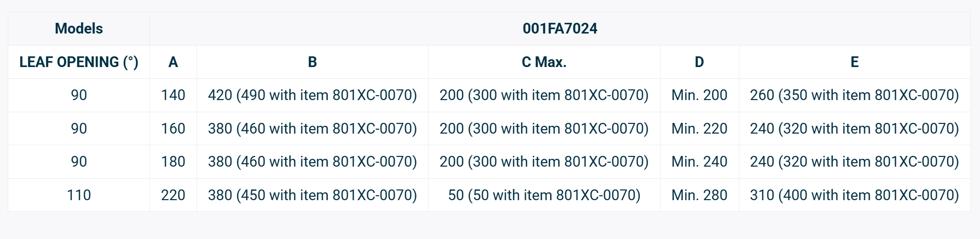The height and width of the screenshot is (239, 980).
Task: Select the C Max. column header
Action: point(544,62)
